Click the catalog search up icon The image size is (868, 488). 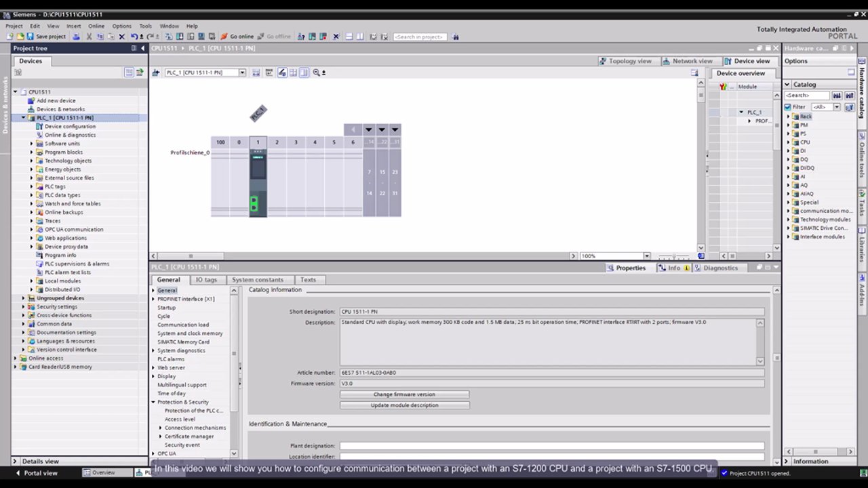pyautogui.click(x=849, y=96)
